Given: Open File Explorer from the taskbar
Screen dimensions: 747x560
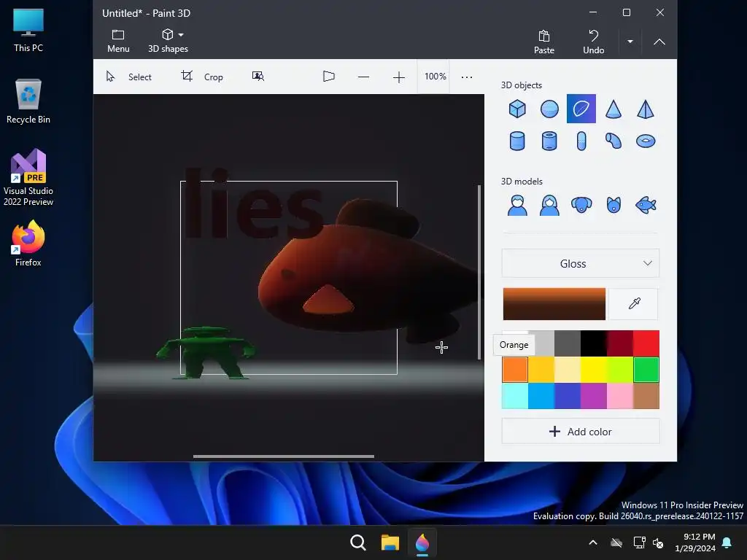Looking at the screenshot, I should 390,542.
